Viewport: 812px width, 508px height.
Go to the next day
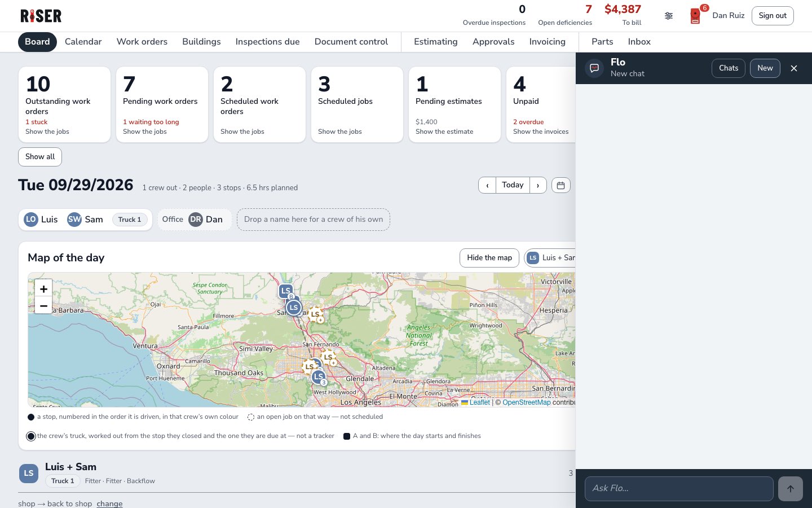click(538, 185)
